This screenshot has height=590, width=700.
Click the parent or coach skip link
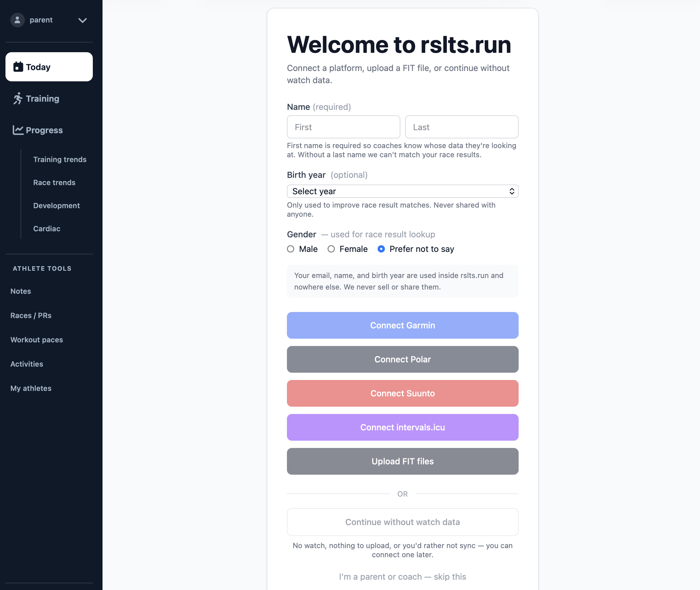(x=402, y=577)
